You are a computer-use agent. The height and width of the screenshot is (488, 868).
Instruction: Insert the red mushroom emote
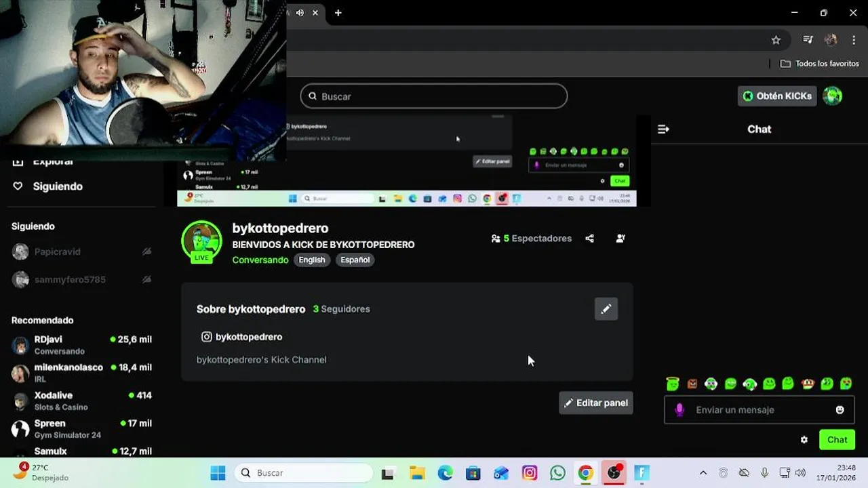[x=807, y=384]
